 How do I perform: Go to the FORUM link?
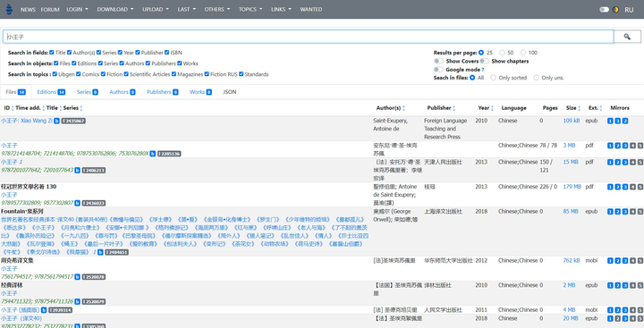[x=50, y=10]
